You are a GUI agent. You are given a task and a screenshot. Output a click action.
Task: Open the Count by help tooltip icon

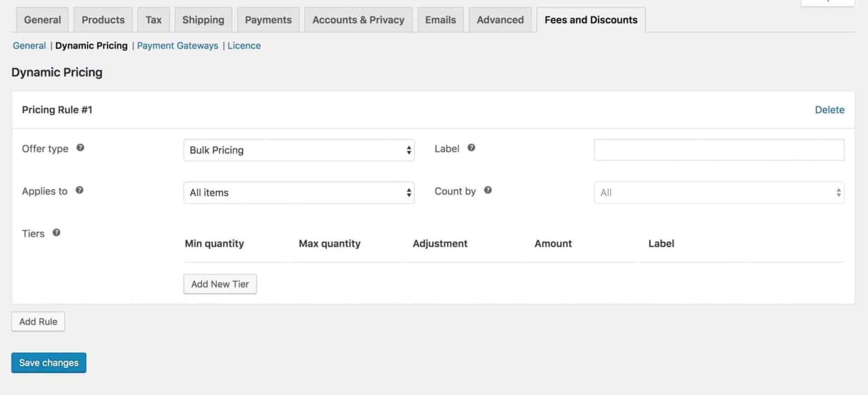click(x=488, y=190)
